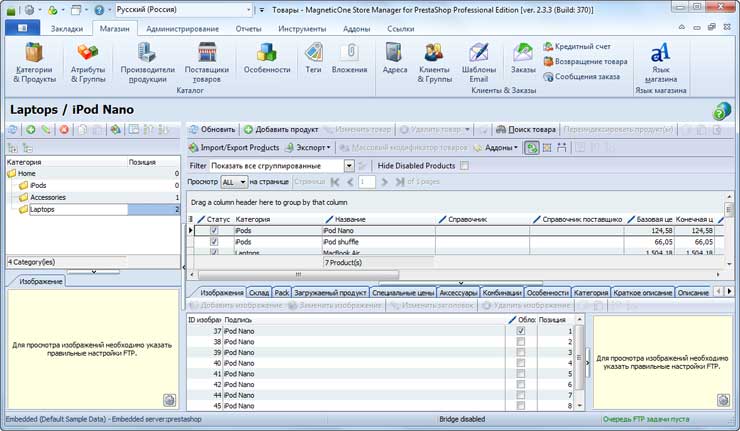740x431 pixels.
Task: Open the Attachments (Вложения) paperclip icon
Action: point(349,58)
